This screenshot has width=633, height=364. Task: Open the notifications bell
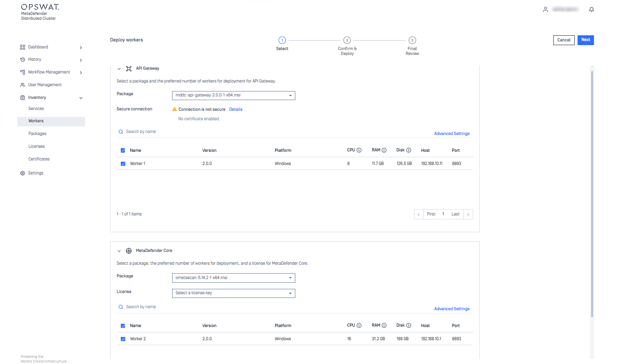(592, 9)
